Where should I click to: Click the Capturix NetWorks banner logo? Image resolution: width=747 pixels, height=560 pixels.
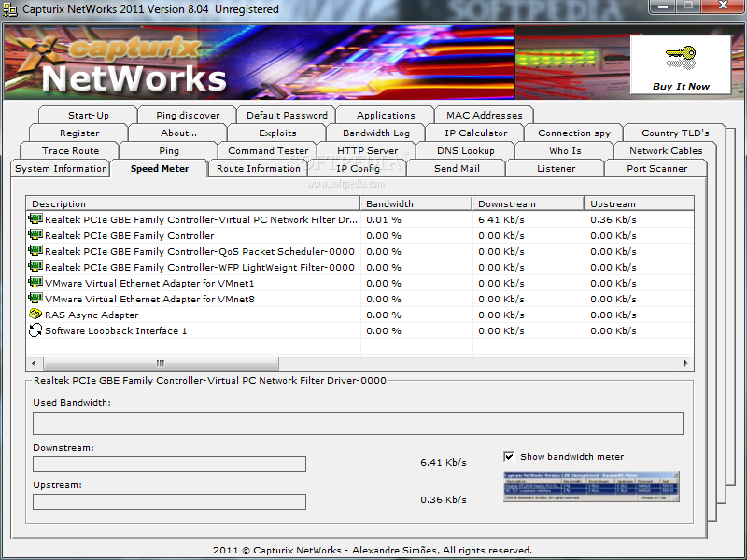pos(121,64)
